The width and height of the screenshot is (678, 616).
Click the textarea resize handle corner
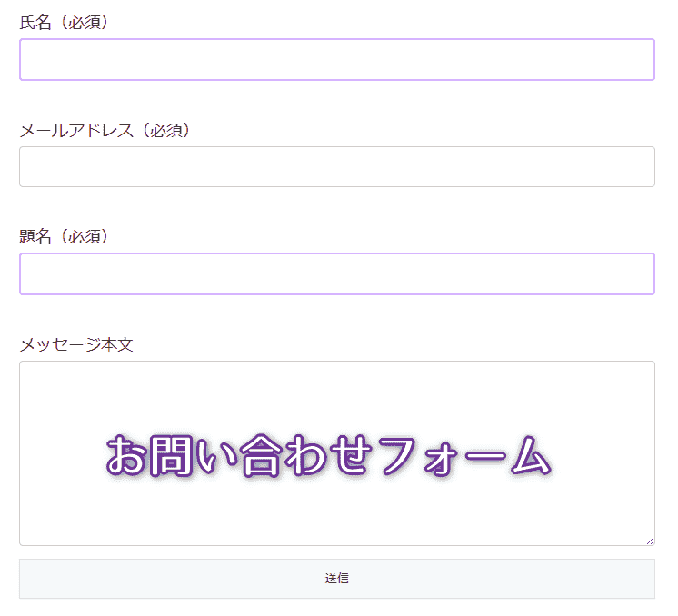point(650,541)
